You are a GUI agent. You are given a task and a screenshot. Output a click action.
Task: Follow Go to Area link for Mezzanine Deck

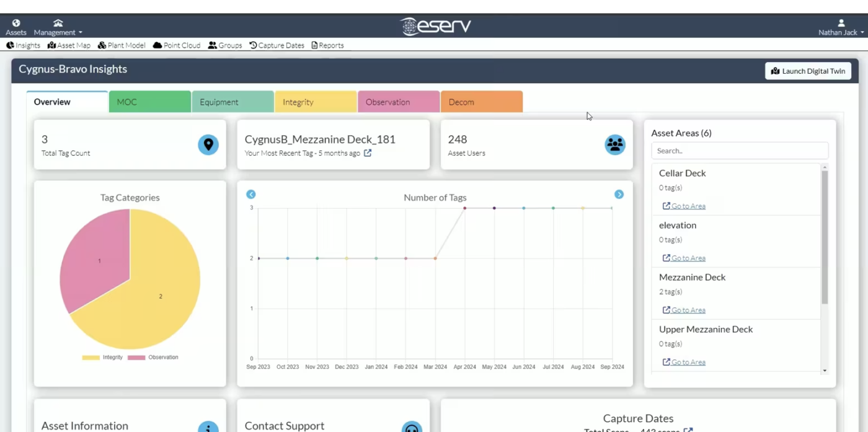tap(684, 310)
